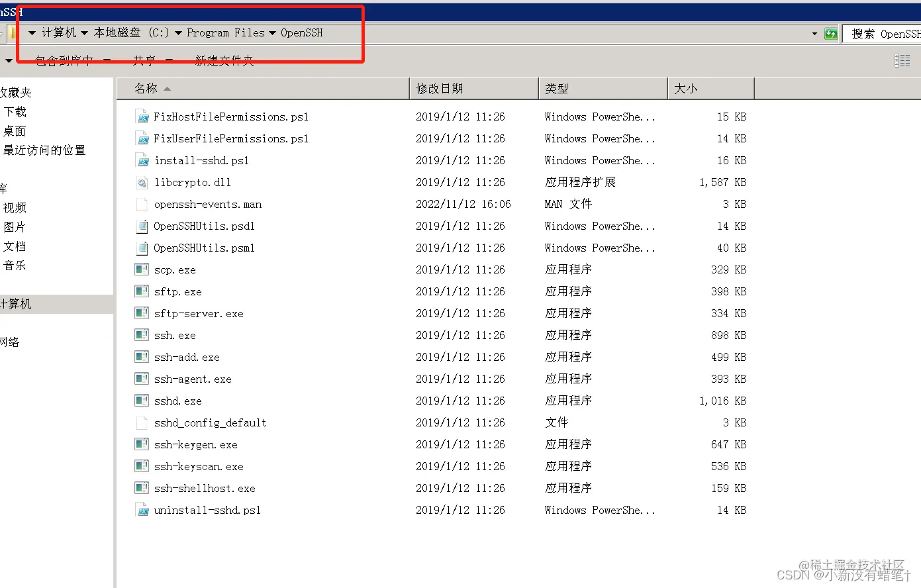This screenshot has width=921, height=588.
Task: Open 最近访问的位置 in navigation pane
Action: [44, 150]
